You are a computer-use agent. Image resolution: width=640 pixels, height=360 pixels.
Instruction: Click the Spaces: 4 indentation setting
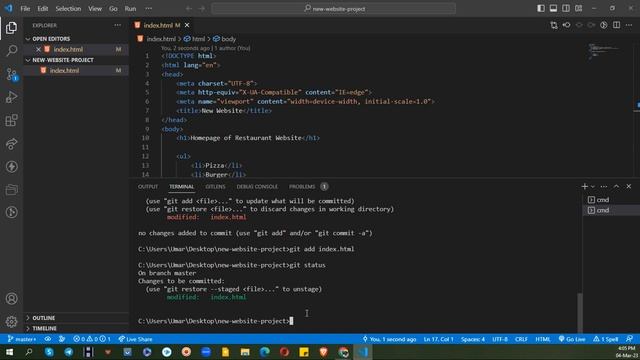[473, 339]
